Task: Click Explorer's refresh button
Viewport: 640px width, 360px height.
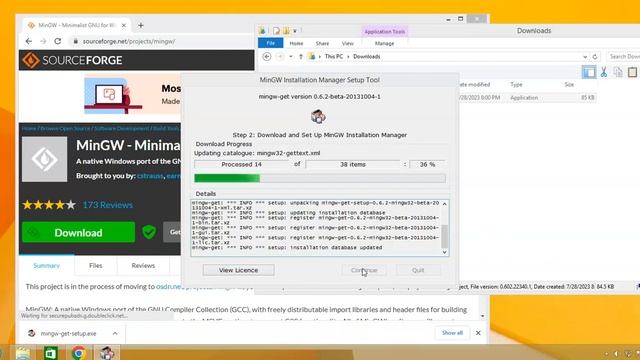Action: [x=595, y=57]
